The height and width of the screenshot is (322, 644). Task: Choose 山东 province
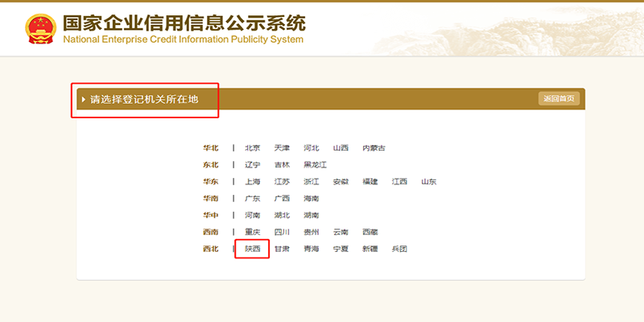pyautogui.click(x=429, y=182)
